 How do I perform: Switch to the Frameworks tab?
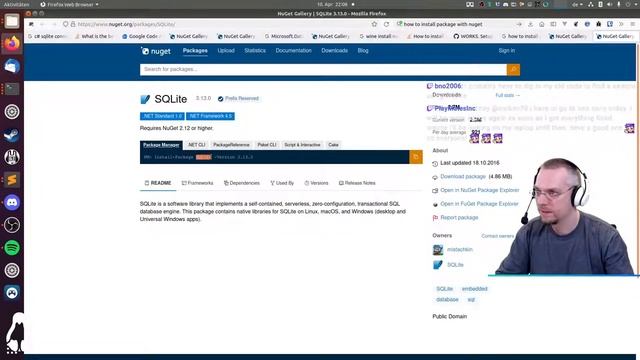pyautogui.click(x=198, y=183)
